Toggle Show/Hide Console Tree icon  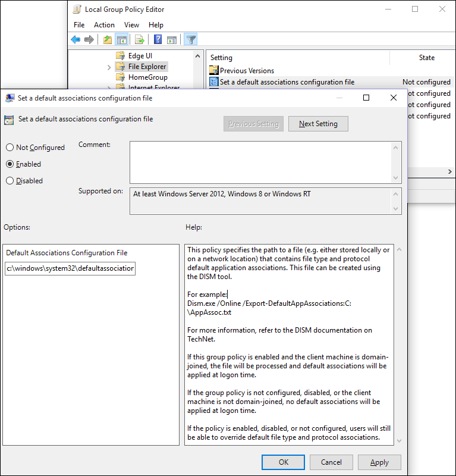tap(121, 40)
